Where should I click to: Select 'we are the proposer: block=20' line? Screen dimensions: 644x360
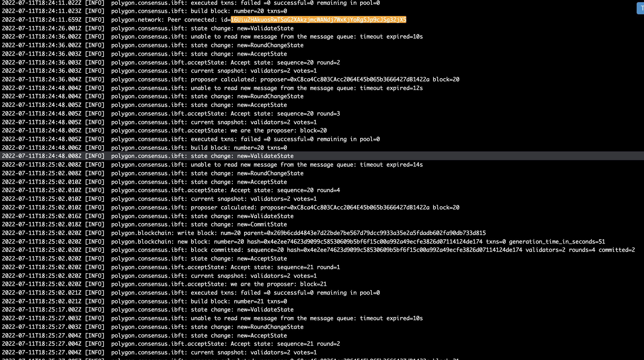tap(164, 130)
